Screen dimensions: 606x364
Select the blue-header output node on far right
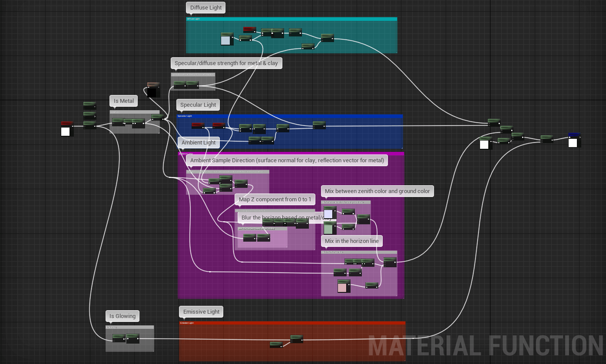(574, 140)
